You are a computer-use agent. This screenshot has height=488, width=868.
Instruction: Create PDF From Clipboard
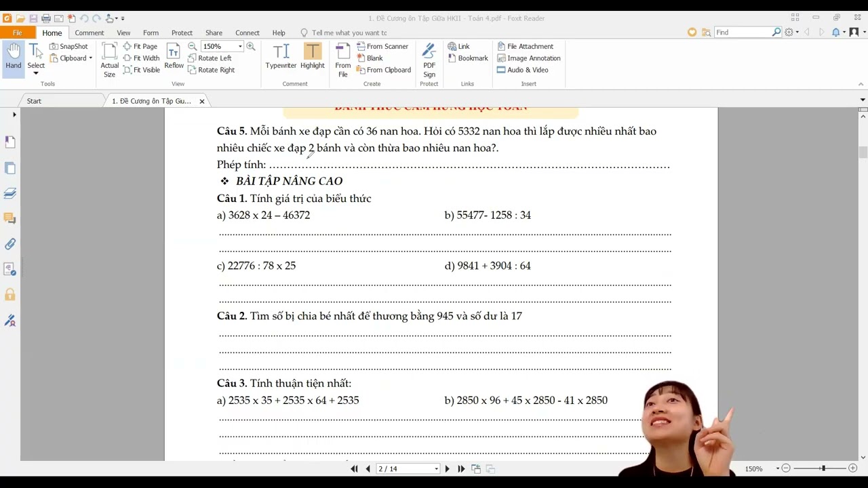(x=384, y=70)
